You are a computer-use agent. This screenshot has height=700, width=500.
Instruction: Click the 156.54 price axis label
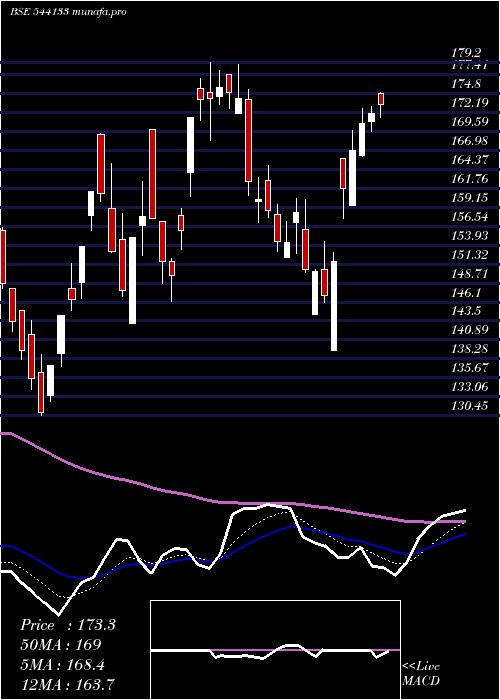pyautogui.click(x=469, y=217)
